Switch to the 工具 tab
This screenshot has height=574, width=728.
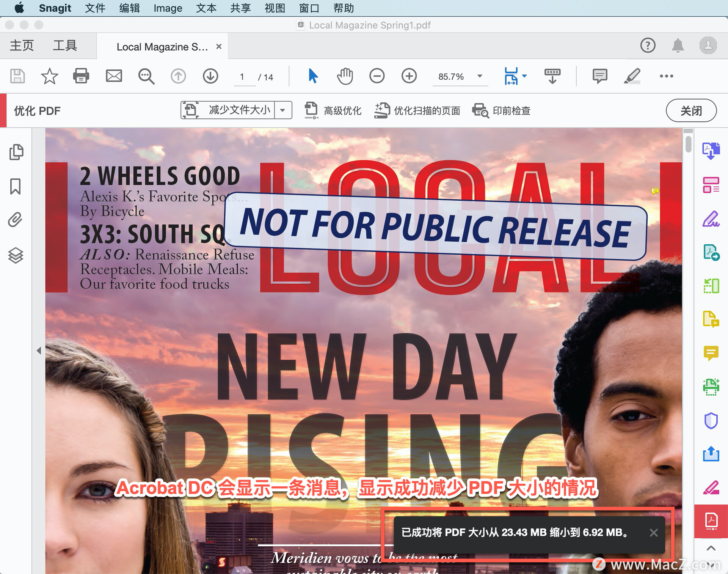pyautogui.click(x=65, y=46)
